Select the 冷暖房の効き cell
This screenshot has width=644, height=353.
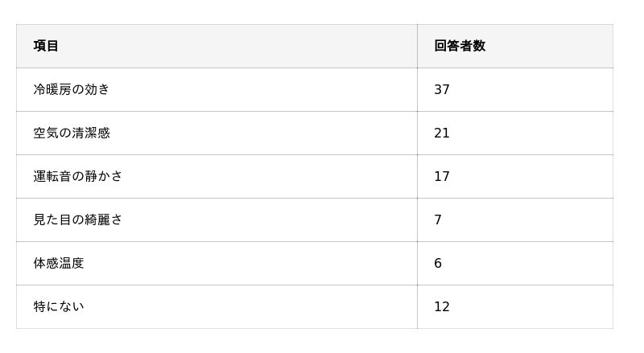(x=72, y=89)
